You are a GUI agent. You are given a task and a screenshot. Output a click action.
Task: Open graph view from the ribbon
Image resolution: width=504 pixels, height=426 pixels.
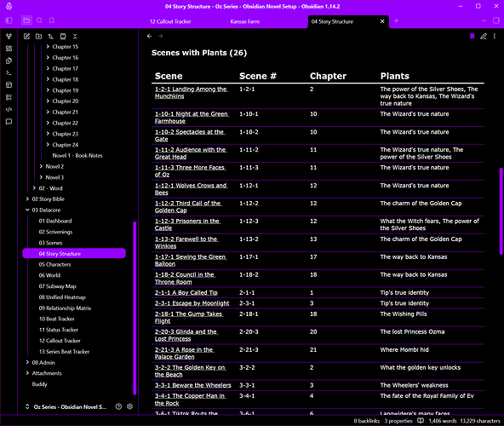(9, 37)
